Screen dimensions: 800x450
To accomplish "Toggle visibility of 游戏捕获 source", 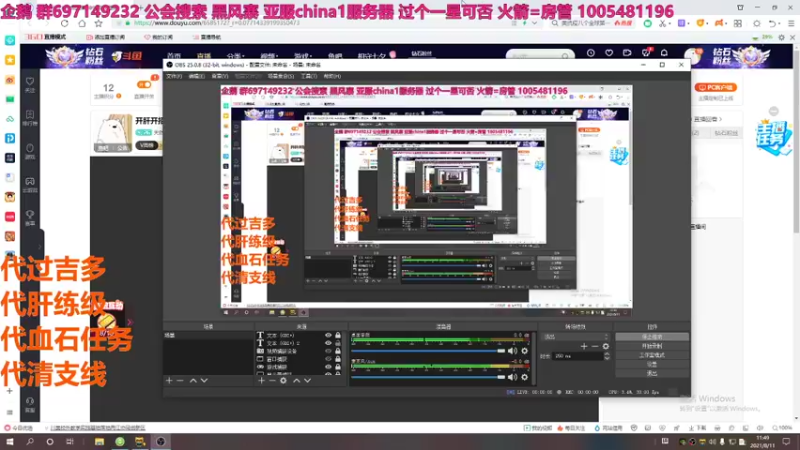I will 328,367.
